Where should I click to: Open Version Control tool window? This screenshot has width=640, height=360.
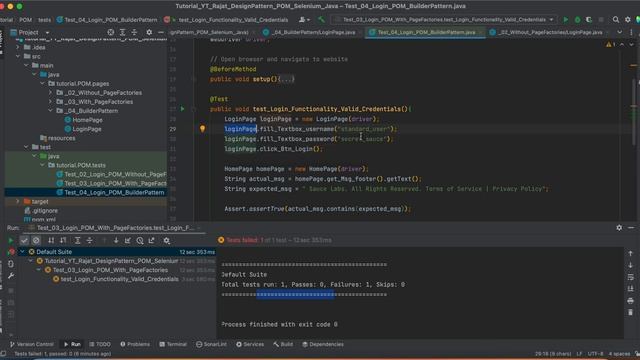32,344
